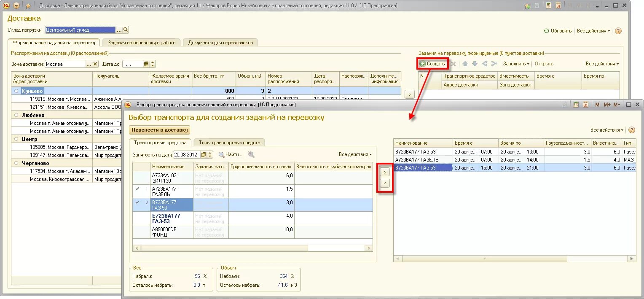
Task: Click Найти search button in dialog
Action: tap(231, 155)
